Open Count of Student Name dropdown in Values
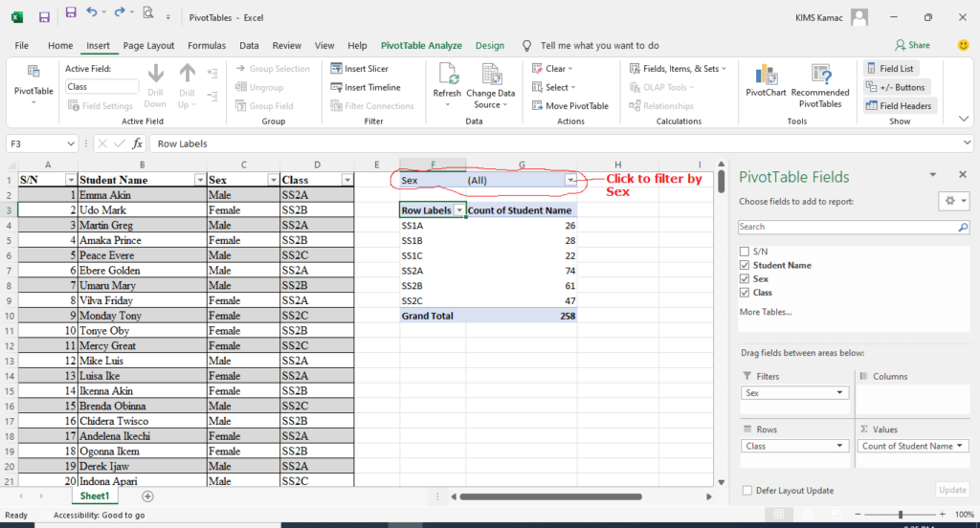 point(959,446)
